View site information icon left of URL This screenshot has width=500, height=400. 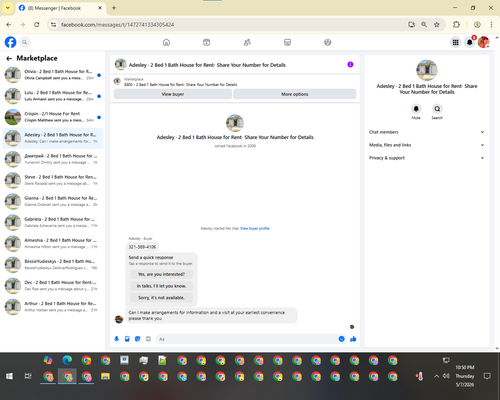coord(53,25)
